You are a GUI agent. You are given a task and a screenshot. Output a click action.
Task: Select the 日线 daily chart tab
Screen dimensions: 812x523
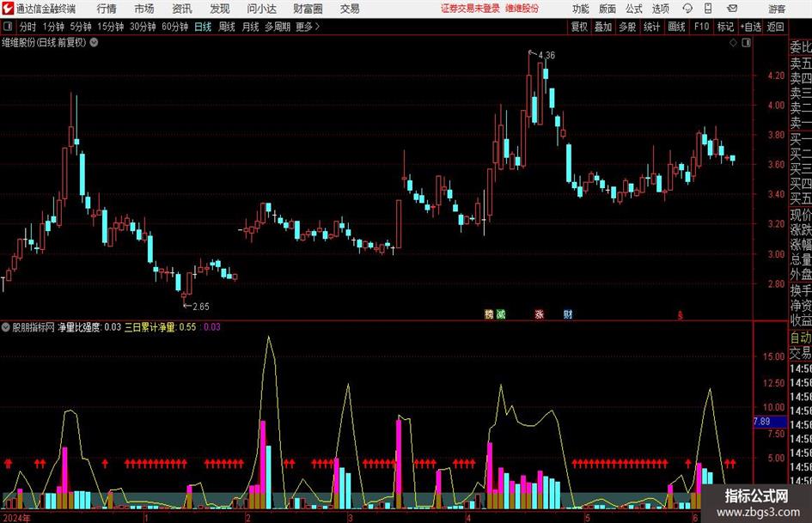click(x=203, y=27)
